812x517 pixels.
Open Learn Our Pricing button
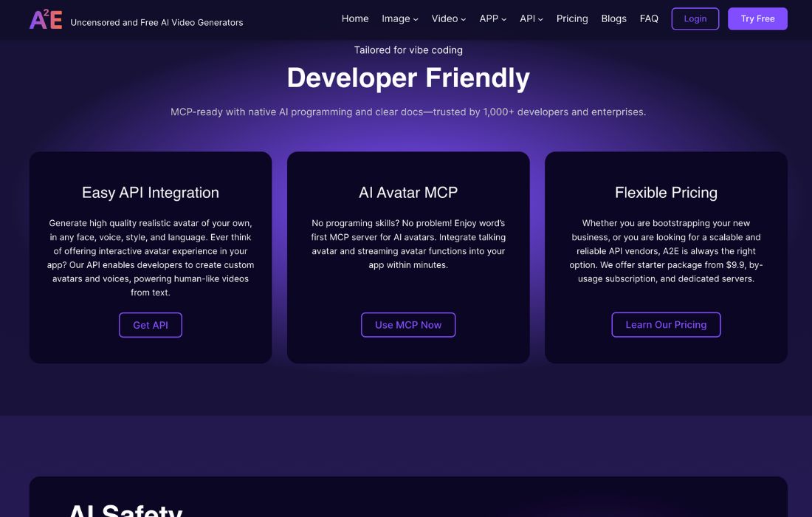pos(666,325)
